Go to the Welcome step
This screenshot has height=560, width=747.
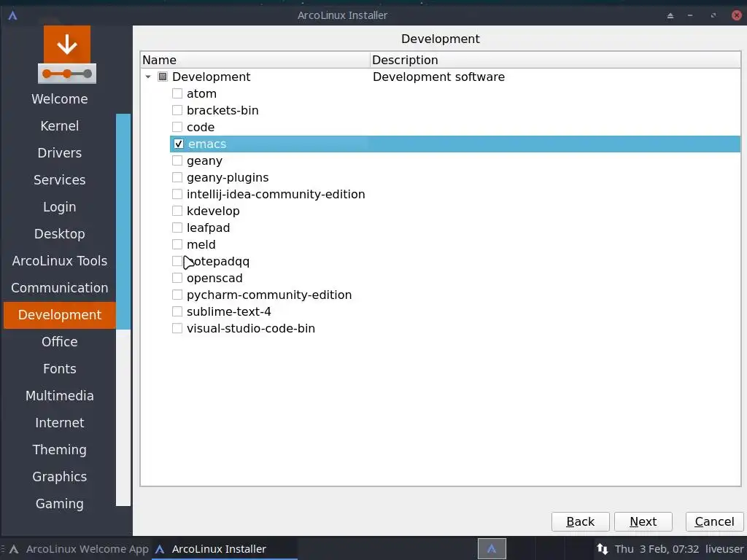coord(60,99)
